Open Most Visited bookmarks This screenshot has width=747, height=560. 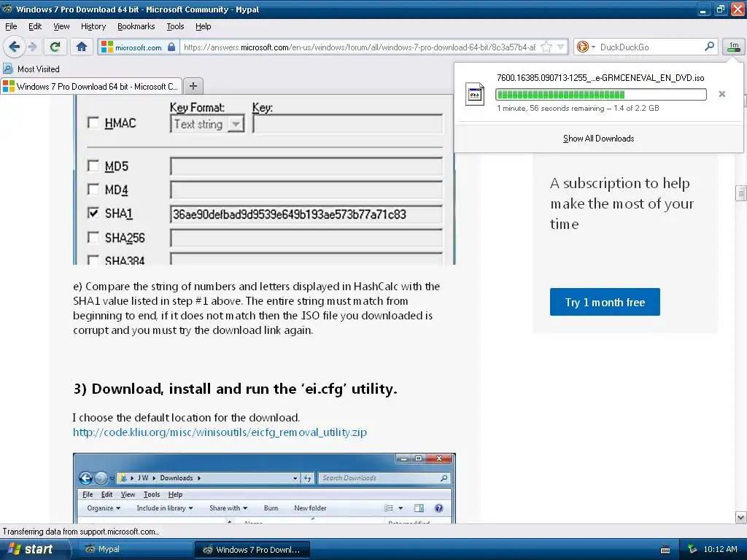click(x=31, y=69)
